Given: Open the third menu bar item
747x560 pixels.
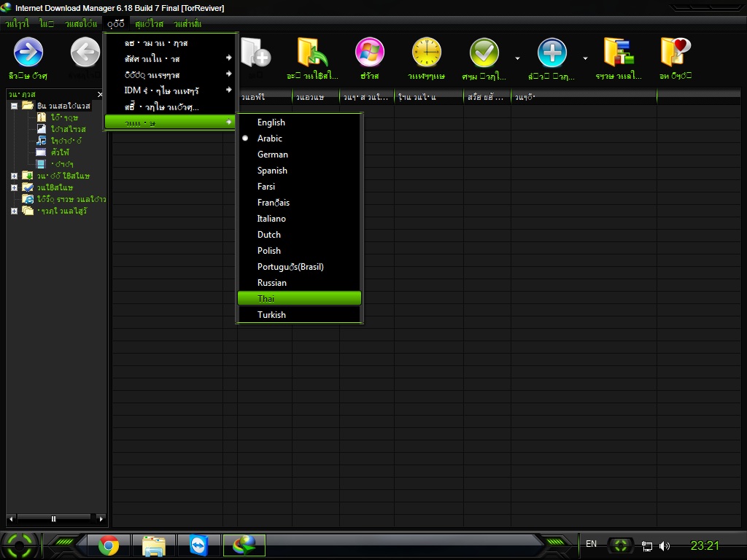Looking at the screenshot, I should coord(81,23).
